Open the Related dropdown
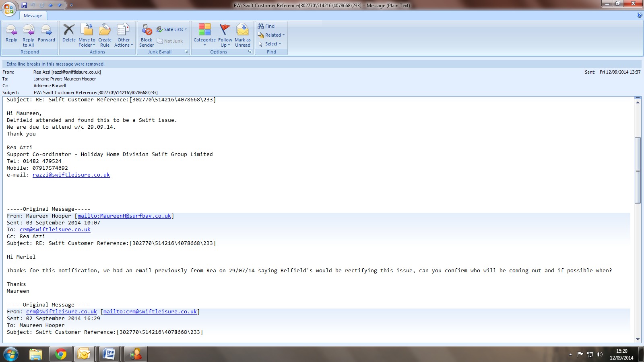This screenshot has width=644, height=362. 271,35
